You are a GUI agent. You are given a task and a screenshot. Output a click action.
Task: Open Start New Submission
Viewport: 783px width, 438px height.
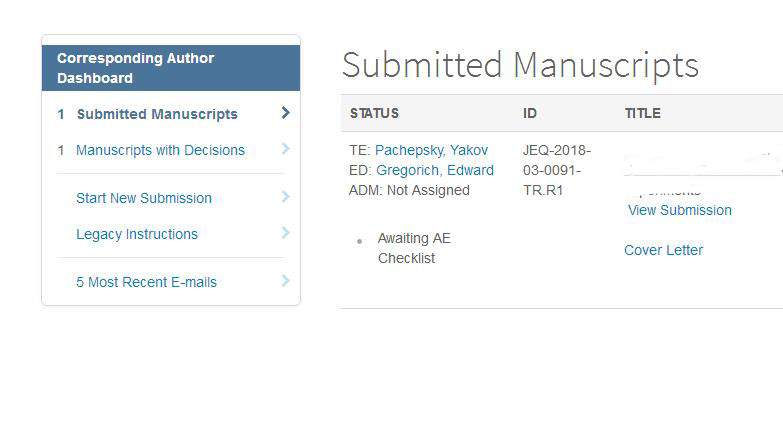click(144, 198)
